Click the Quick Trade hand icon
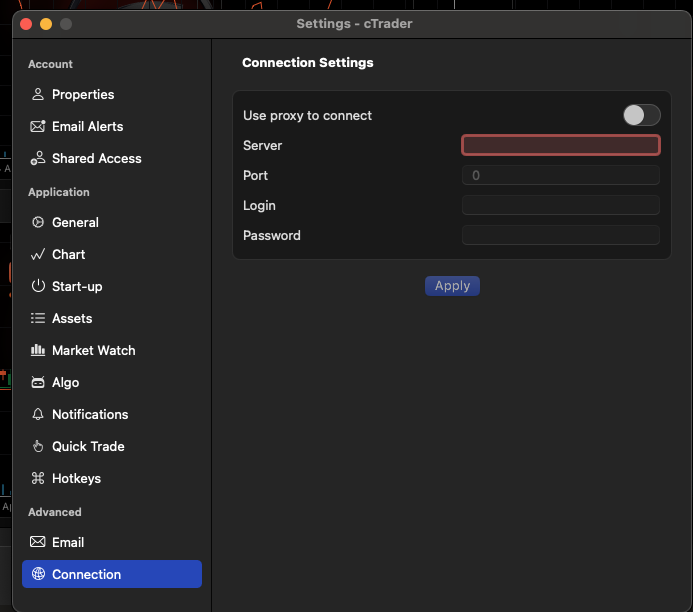Viewport: 693px width, 612px height. [x=38, y=446]
